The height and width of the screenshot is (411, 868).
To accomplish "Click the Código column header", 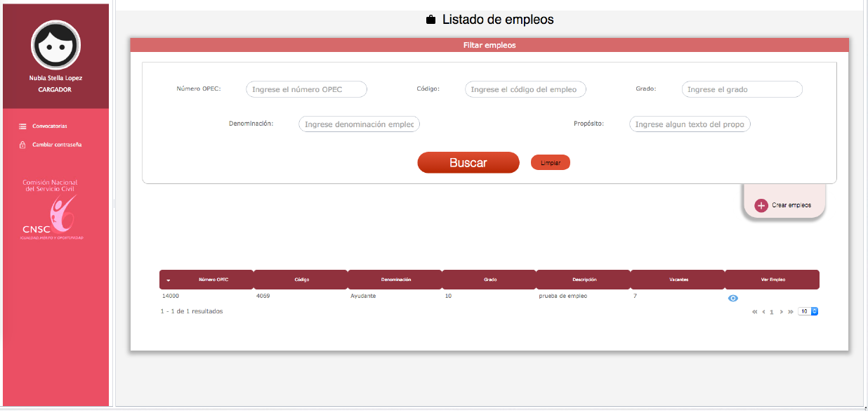I will click(x=301, y=280).
